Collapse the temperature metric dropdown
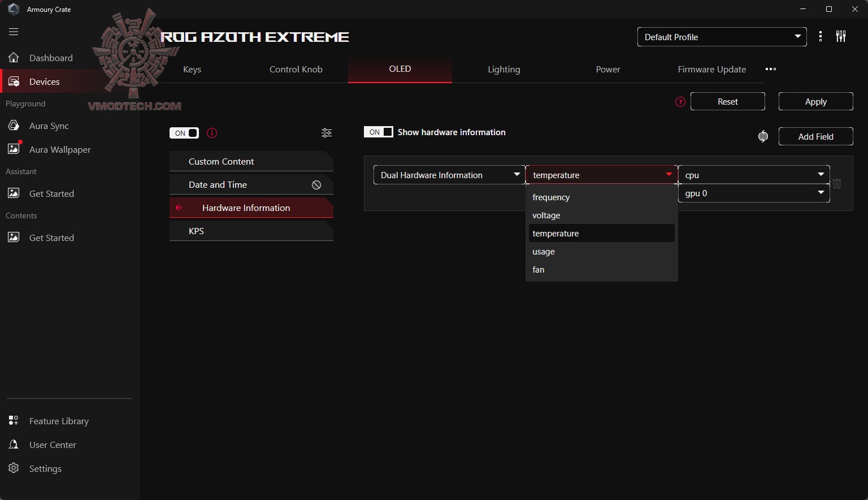868x500 pixels. point(602,175)
